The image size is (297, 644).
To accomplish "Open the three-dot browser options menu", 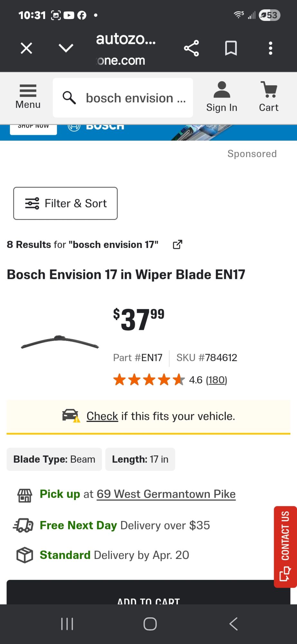I will [x=271, y=48].
